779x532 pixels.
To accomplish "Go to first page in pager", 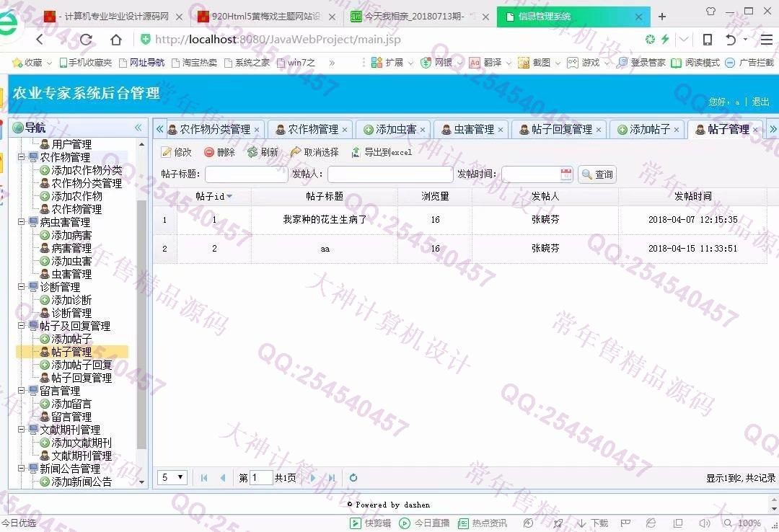I will pyautogui.click(x=203, y=478).
